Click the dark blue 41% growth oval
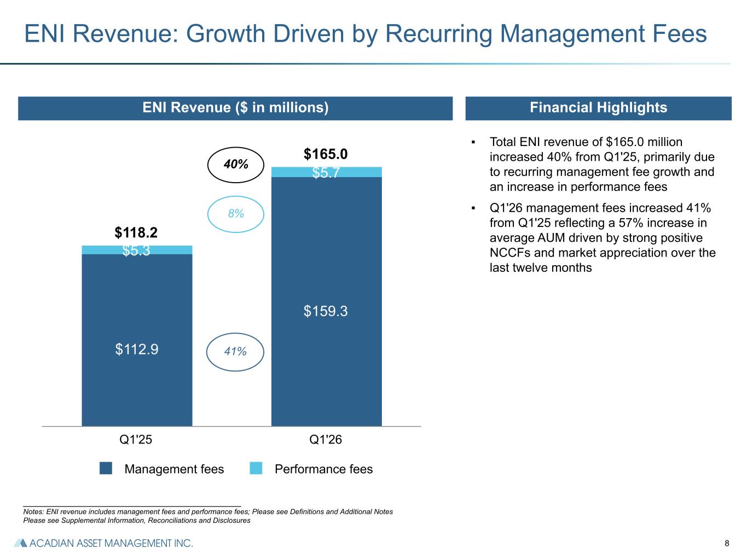Viewport: 747px width, 560px height. pyautogui.click(x=235, y=352)
